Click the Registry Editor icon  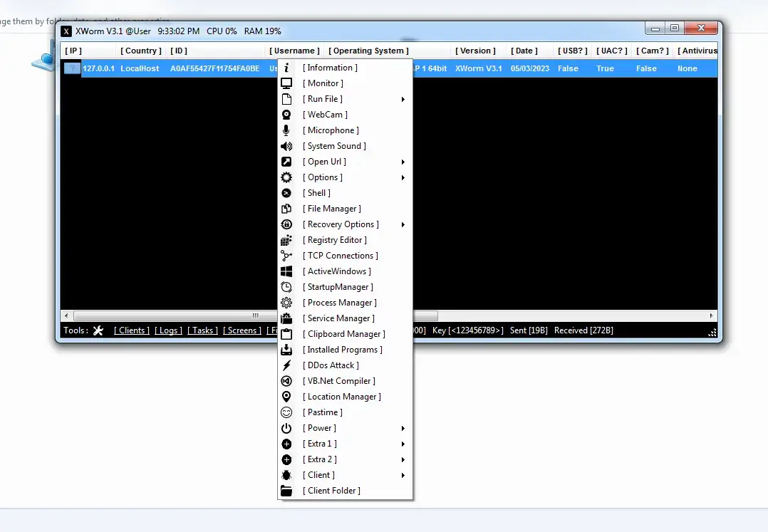[286, 239]
